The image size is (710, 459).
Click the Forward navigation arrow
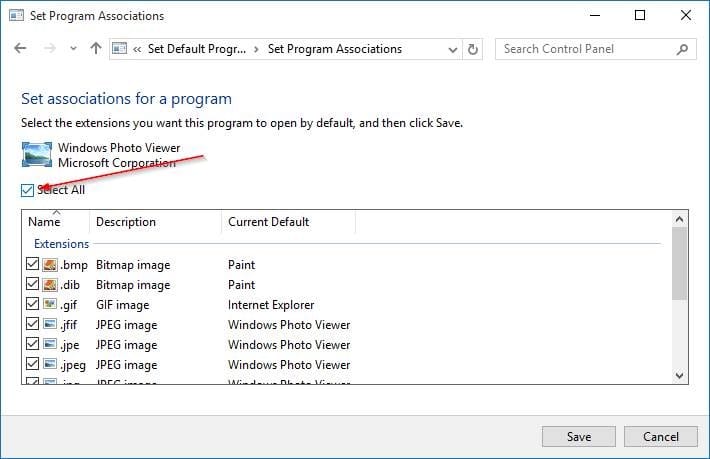click(x=49, y=48)
